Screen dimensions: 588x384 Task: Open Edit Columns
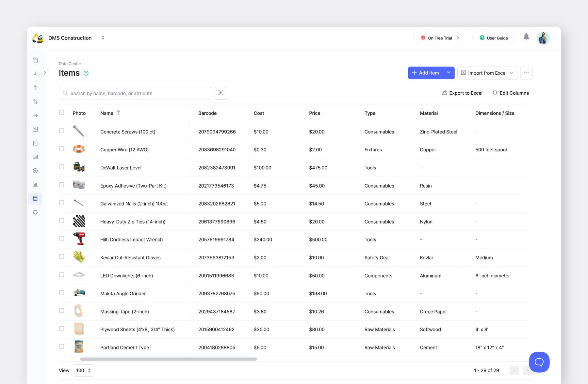point(511,93)
